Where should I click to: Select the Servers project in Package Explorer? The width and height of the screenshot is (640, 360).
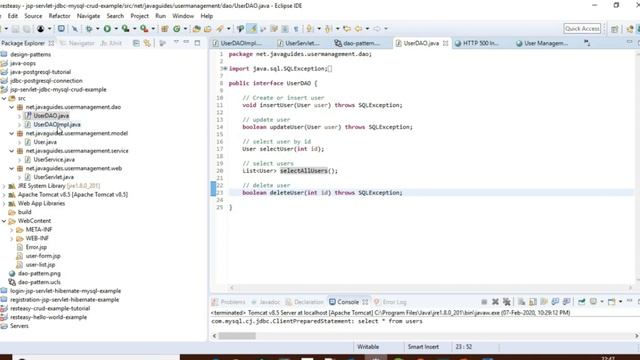(x=19, y=326)
